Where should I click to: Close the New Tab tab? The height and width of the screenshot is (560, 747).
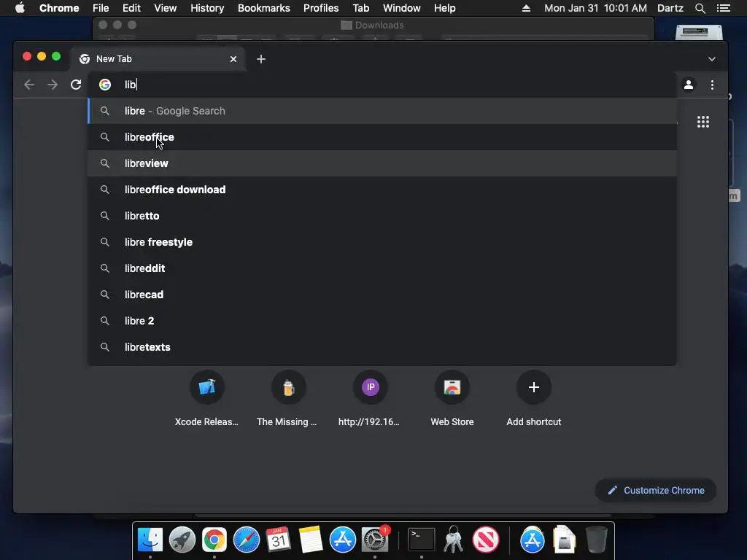coord(233,59)
